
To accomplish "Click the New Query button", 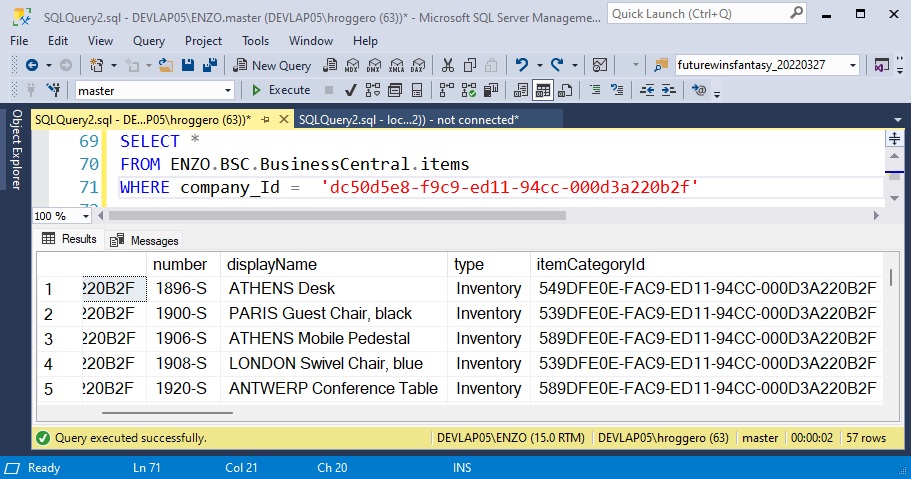I will (x=272, y=65).
